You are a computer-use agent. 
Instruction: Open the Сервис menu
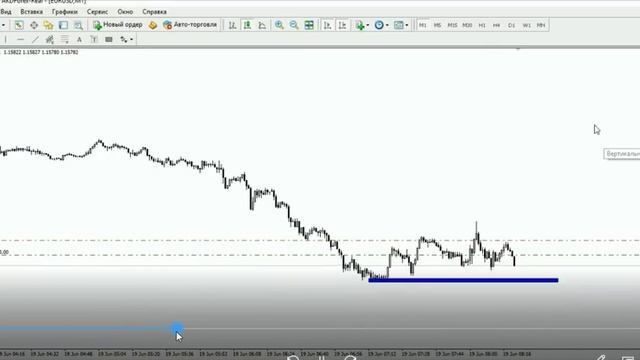point(97,12)
